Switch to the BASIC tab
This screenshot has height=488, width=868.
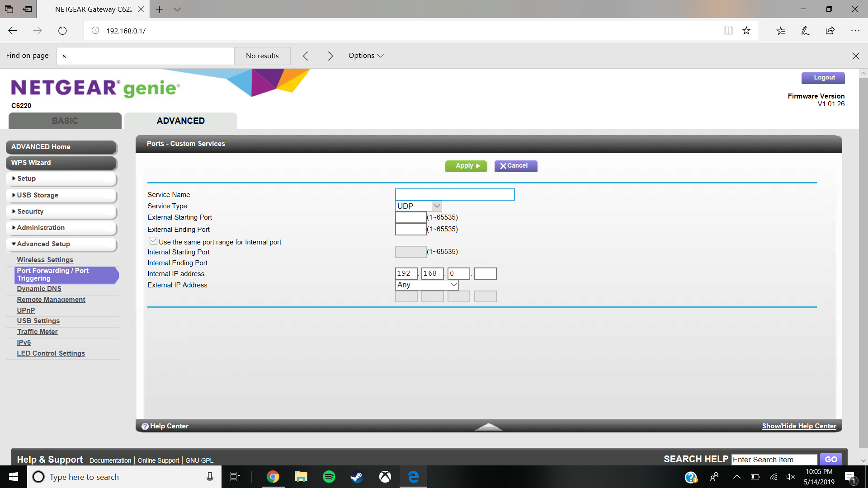pos(65,121)
